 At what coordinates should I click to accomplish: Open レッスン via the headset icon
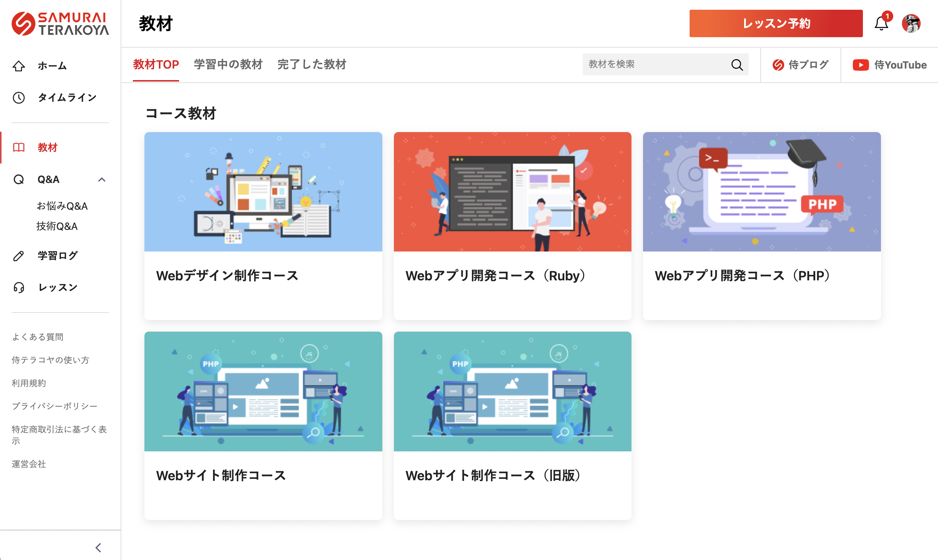tap(19, 288)
